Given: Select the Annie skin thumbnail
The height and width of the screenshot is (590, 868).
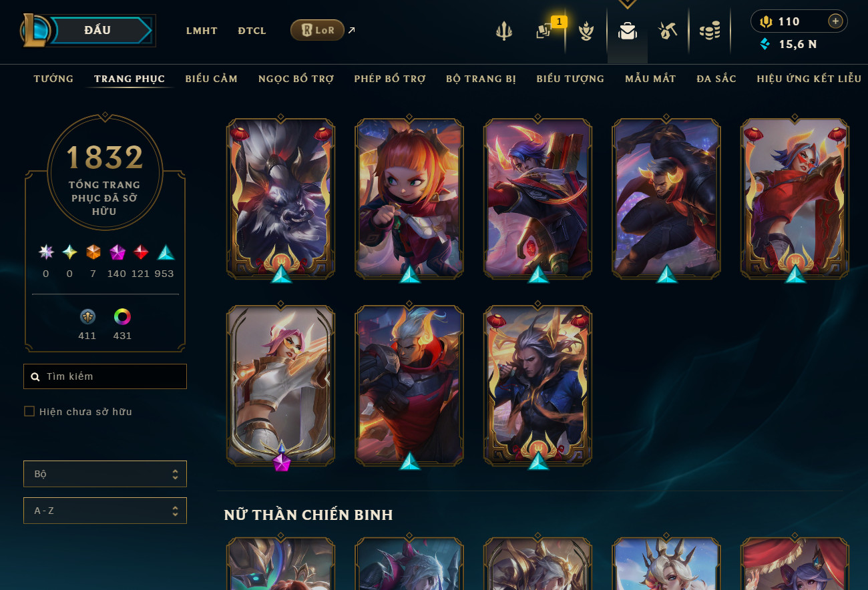Looking at the screenshot, I should click(x=409, y=199).
